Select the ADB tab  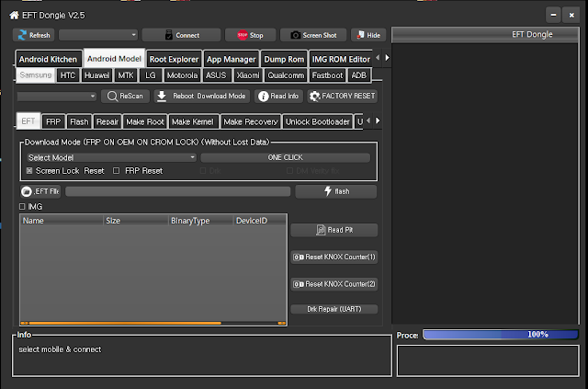[359, 75]
